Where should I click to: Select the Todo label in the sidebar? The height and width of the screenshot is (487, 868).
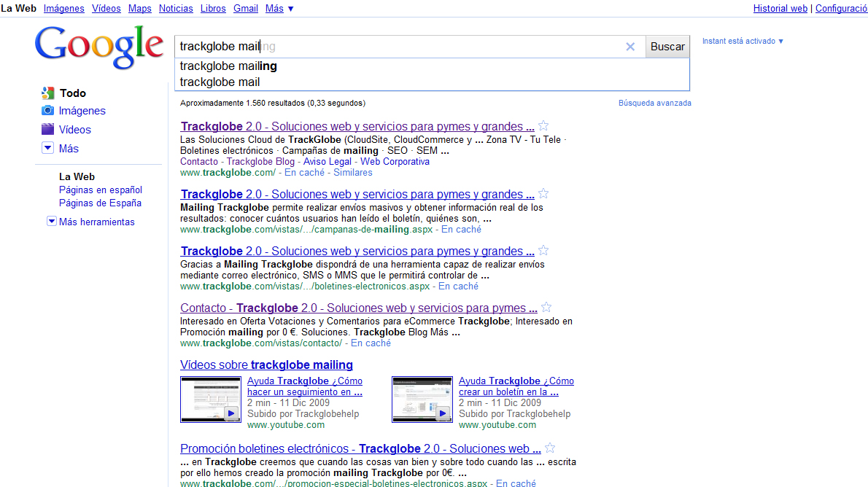pos(72,93)
